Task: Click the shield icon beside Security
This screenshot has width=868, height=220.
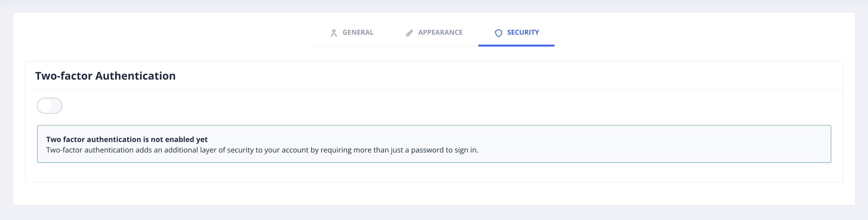Action: [498, 33]
